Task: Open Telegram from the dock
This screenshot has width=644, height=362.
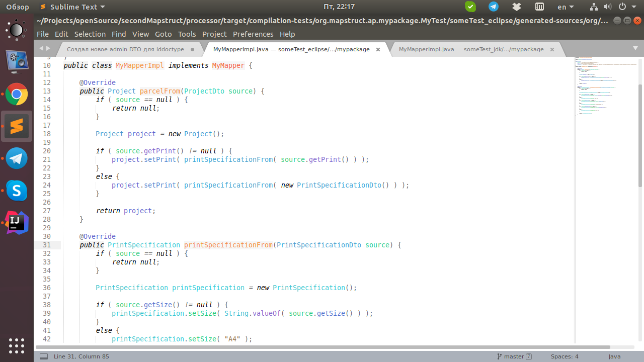Action: [17, 158]
